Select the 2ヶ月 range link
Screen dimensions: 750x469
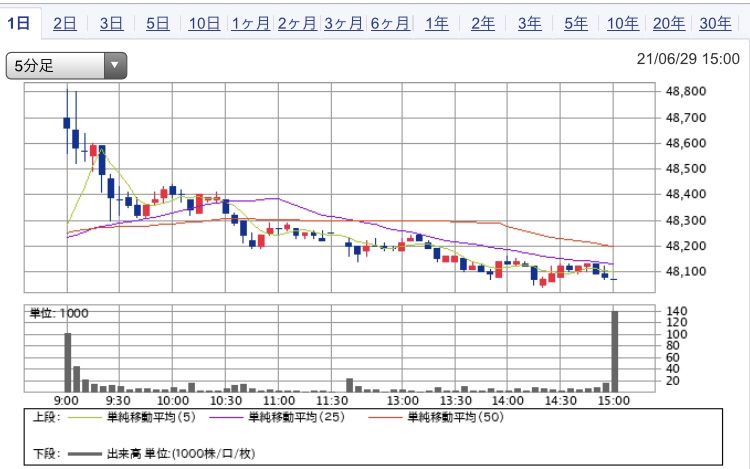pos(297,23)
